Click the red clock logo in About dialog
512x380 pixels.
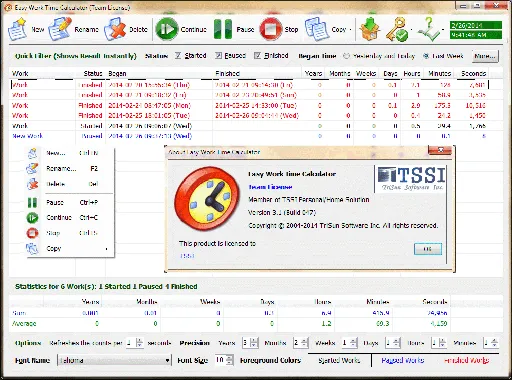(207, 199)
